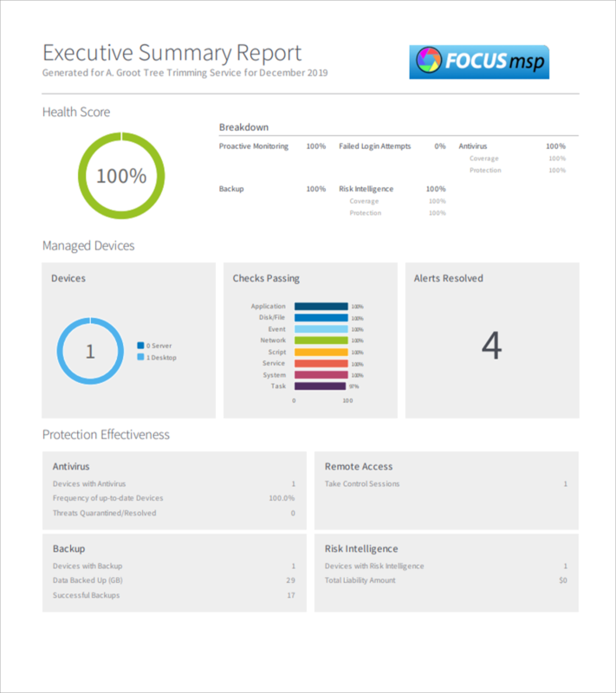Click the Alerts Resolved number 4
Image resolution: width=616 pixels, height=693 pixels.
click(x=491, y=346)
